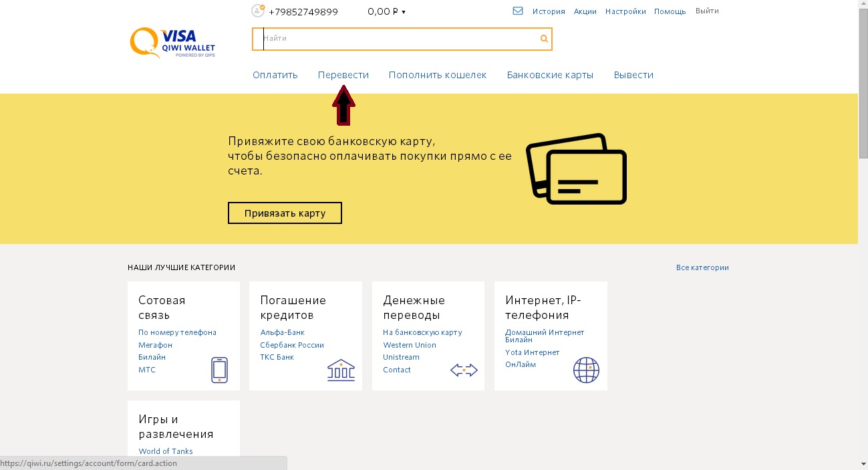
Task: Select the Yota Интернет link
Action: [533, 352]
